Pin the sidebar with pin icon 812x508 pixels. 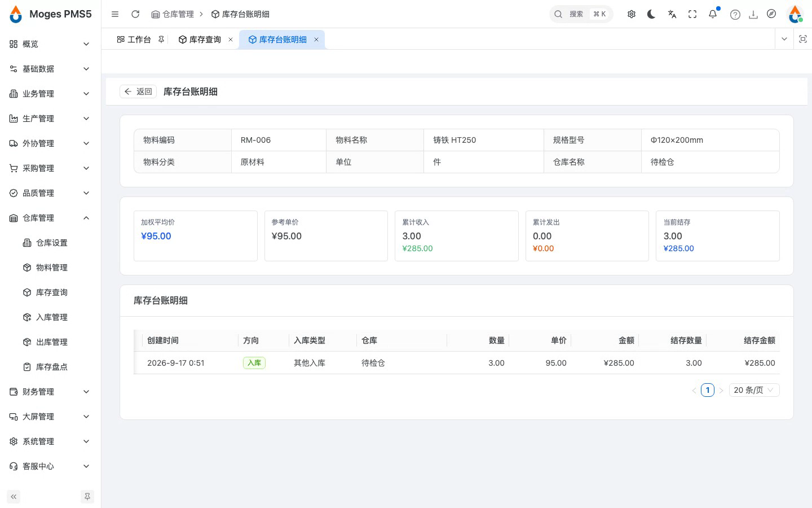click(87, 497)
